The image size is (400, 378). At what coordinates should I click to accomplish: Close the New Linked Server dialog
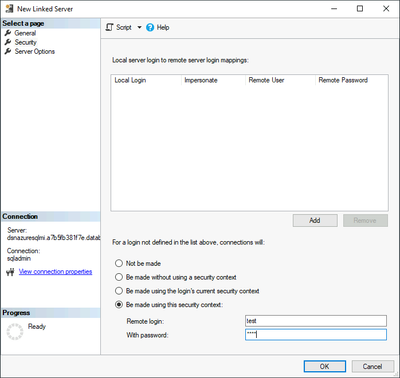coord(386,9)
